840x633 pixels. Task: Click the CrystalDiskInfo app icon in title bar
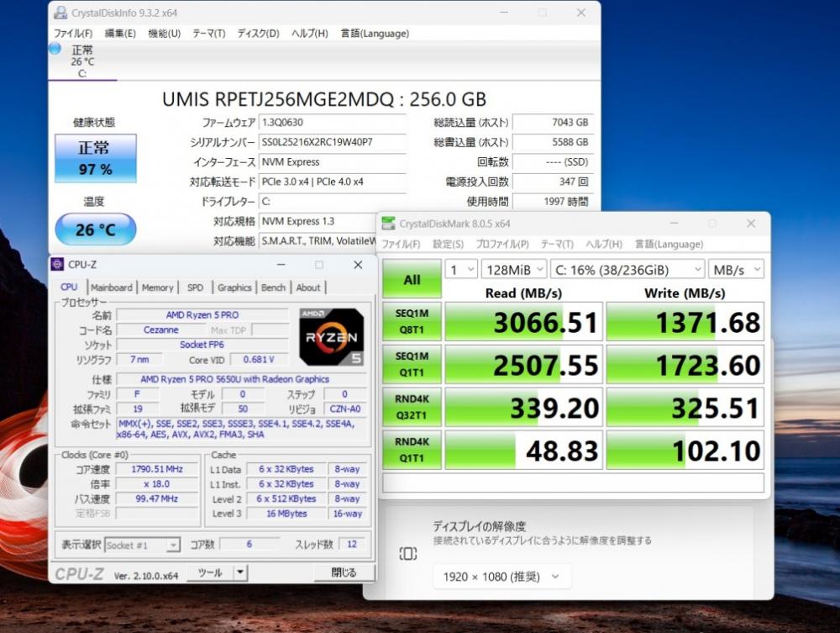(61, 13)
